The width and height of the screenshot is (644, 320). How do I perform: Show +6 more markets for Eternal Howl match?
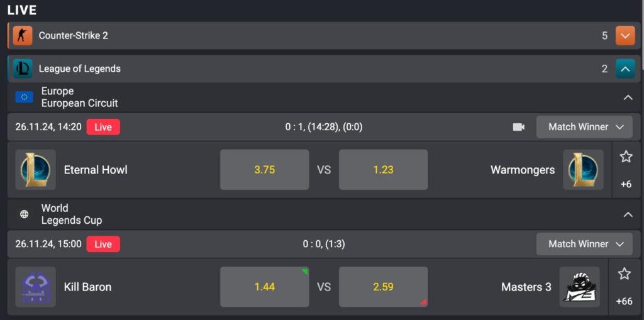(x=626, y=184)
